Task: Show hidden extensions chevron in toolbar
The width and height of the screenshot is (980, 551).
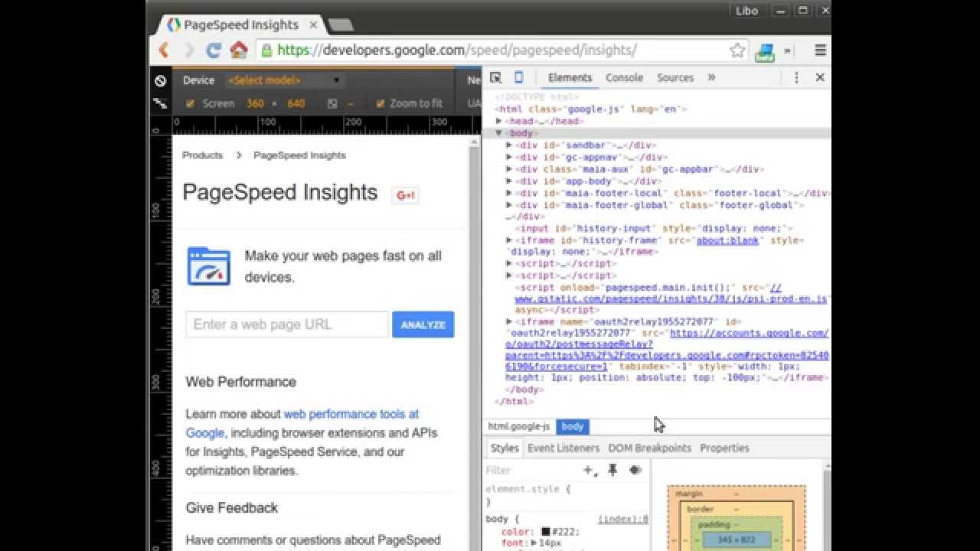Action: 787,51
